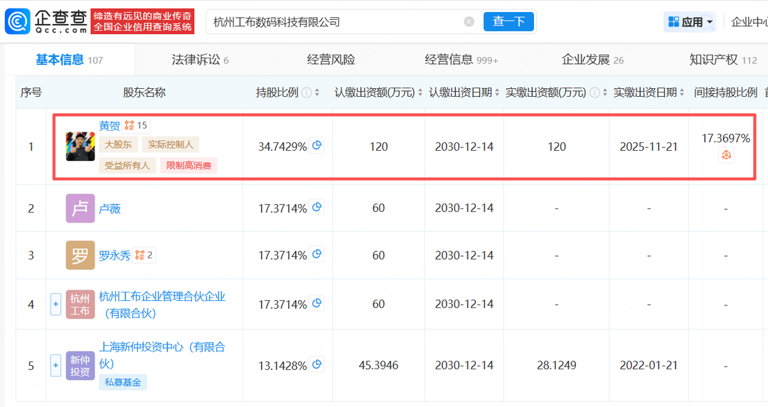Sort by 认缴出资额 column
768x407 pixels.
pos(420,93)
